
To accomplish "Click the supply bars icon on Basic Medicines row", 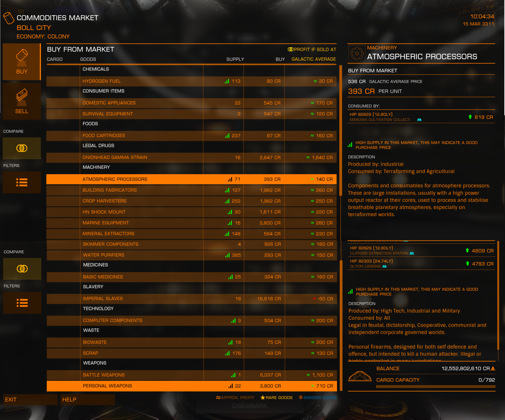I will coord(230,277).
